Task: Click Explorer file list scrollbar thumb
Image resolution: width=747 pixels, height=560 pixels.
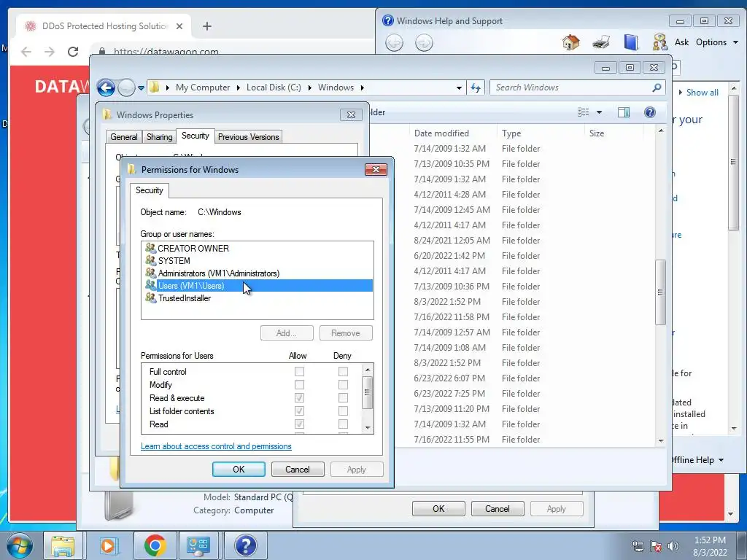Action: point(660,292)
